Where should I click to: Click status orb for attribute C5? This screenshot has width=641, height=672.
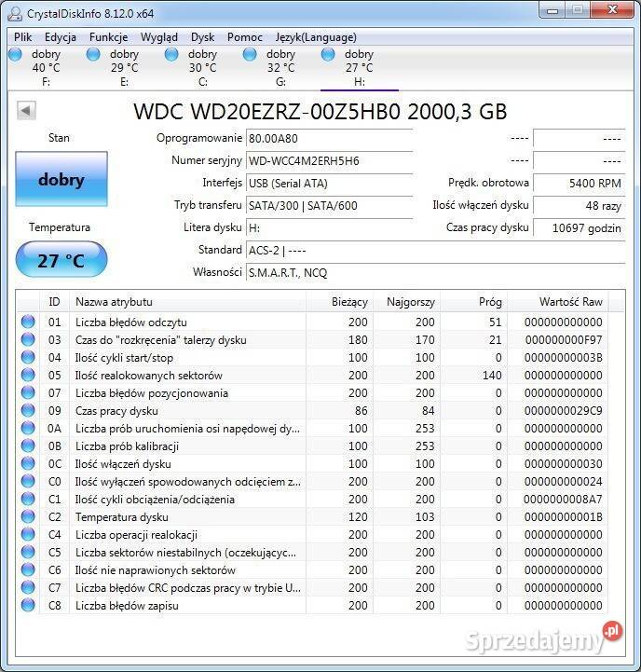click(x=28, y=552)
